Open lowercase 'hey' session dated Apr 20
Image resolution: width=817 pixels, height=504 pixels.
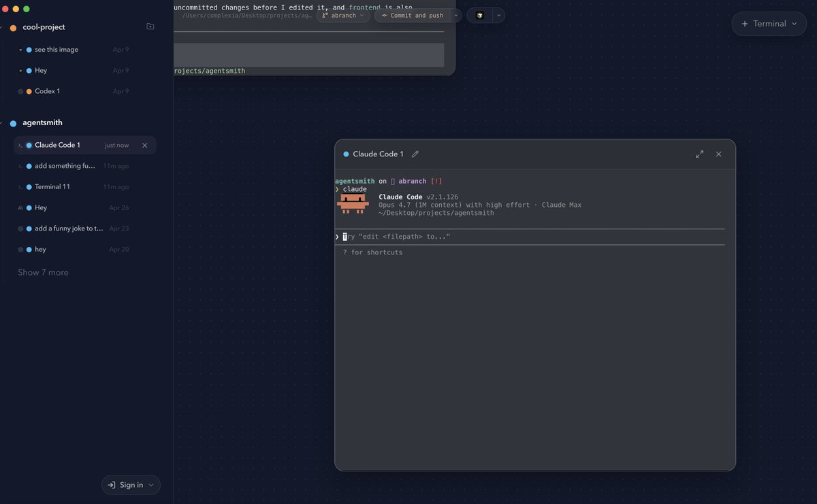[85, 250]
